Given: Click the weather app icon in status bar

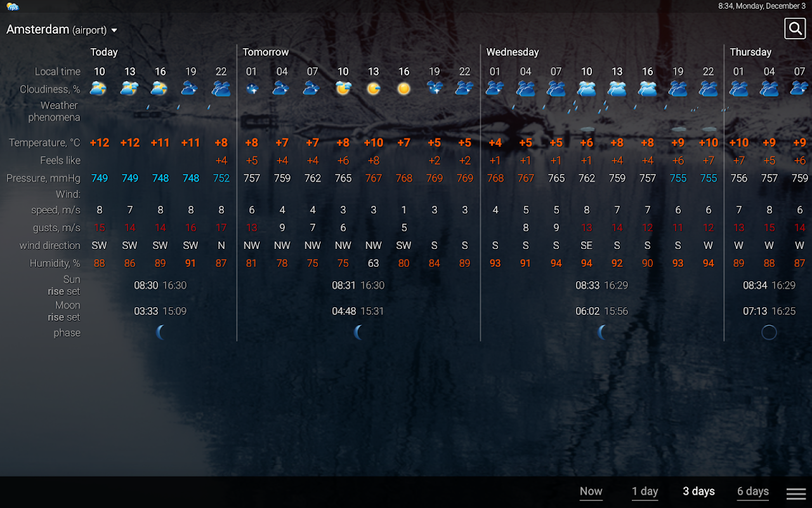Looking at the screenshot, I should (13, 6).
